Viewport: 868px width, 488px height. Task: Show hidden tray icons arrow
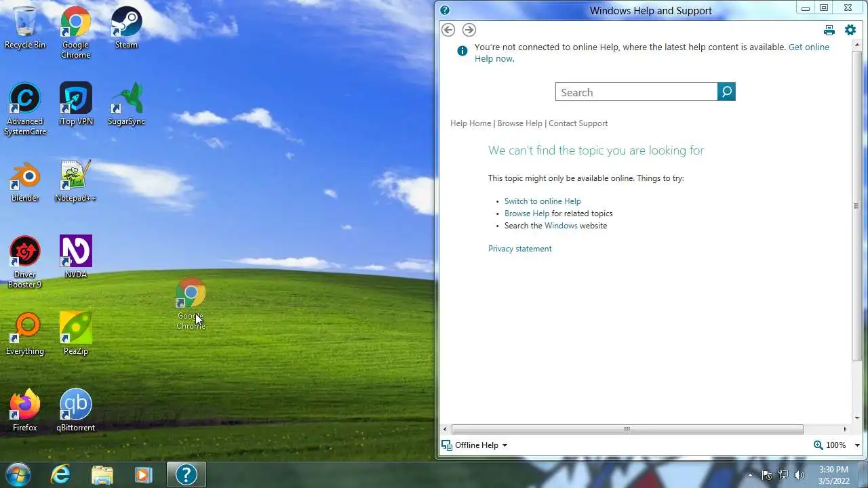pos(750,475)
